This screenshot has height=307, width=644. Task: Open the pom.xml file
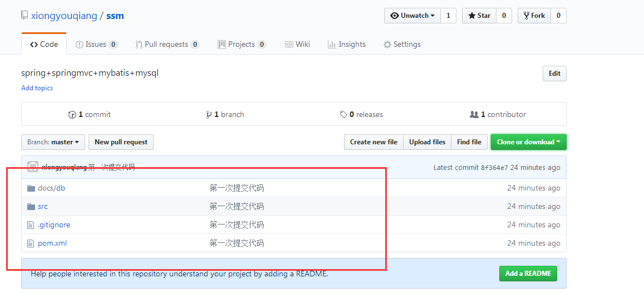coord(52,243)
